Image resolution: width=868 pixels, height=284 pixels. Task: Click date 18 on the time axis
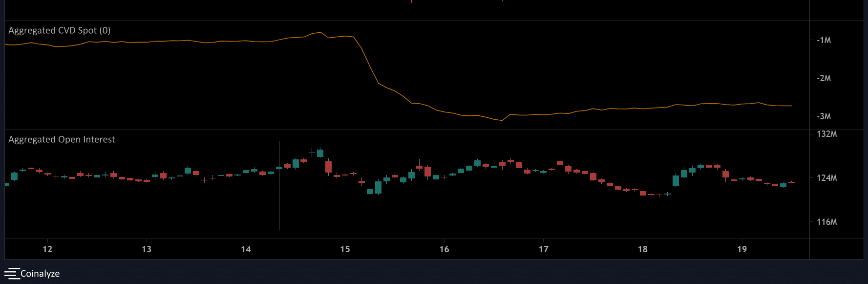point(643,249)
